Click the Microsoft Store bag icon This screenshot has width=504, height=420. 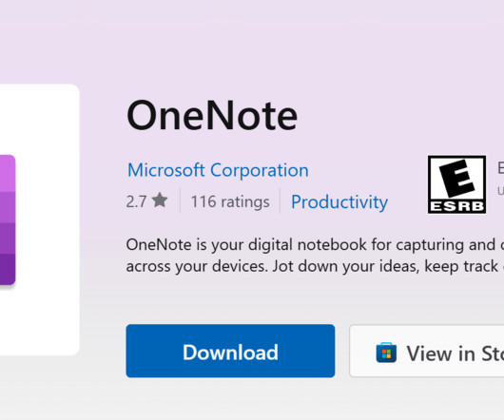pyautogui.click(x=386, y=353)
